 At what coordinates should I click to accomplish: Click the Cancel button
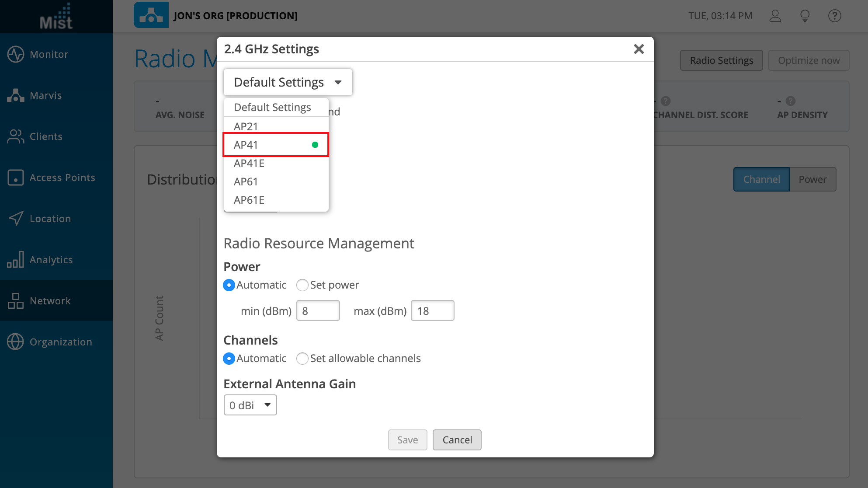[x=457, y=439]
